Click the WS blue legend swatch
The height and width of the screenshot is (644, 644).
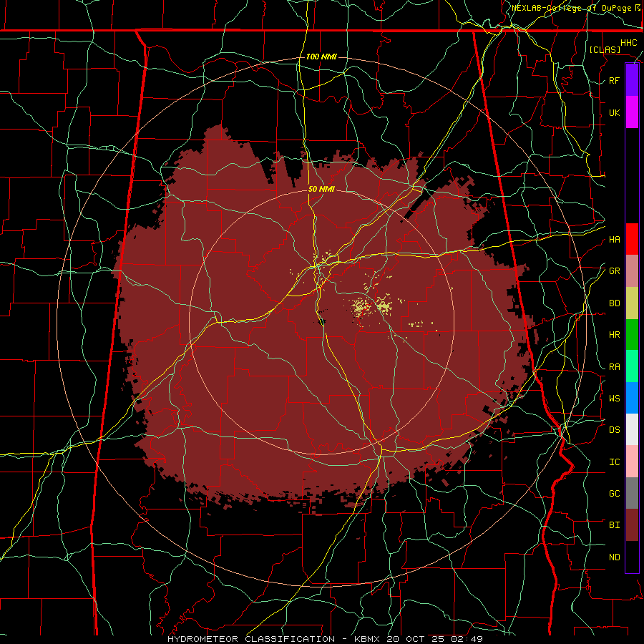pos(632,398)
